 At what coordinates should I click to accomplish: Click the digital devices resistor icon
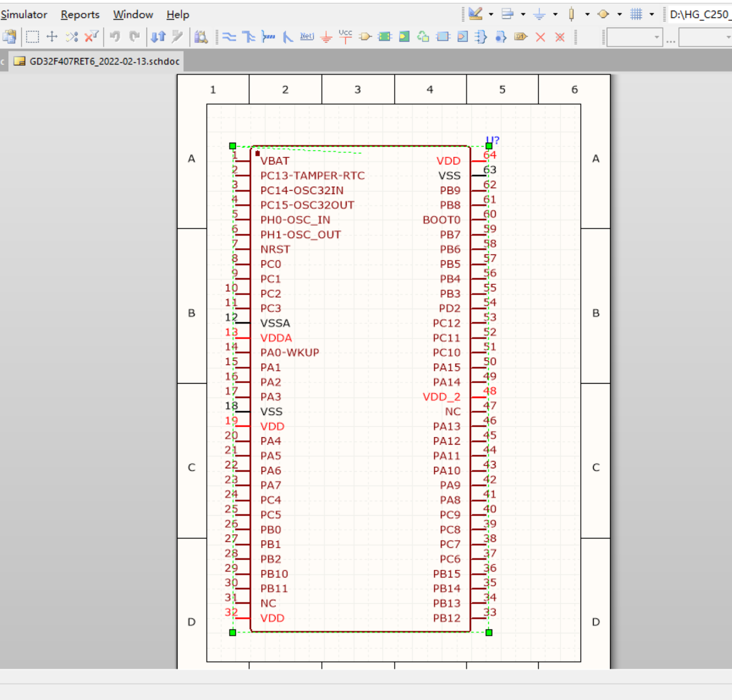tap(571, 14)
